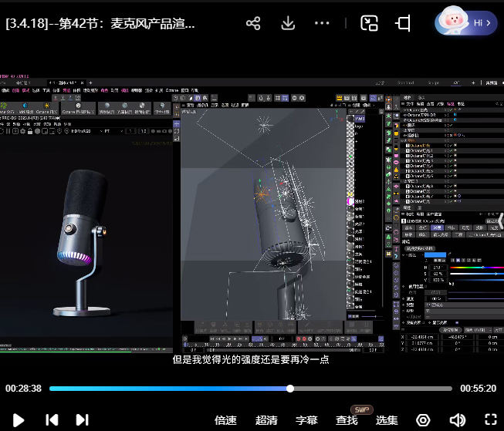Open the 超清 video quality selector
Viewport: 504px width, 431px height.
pyautogui.click(x=266, y=420)
